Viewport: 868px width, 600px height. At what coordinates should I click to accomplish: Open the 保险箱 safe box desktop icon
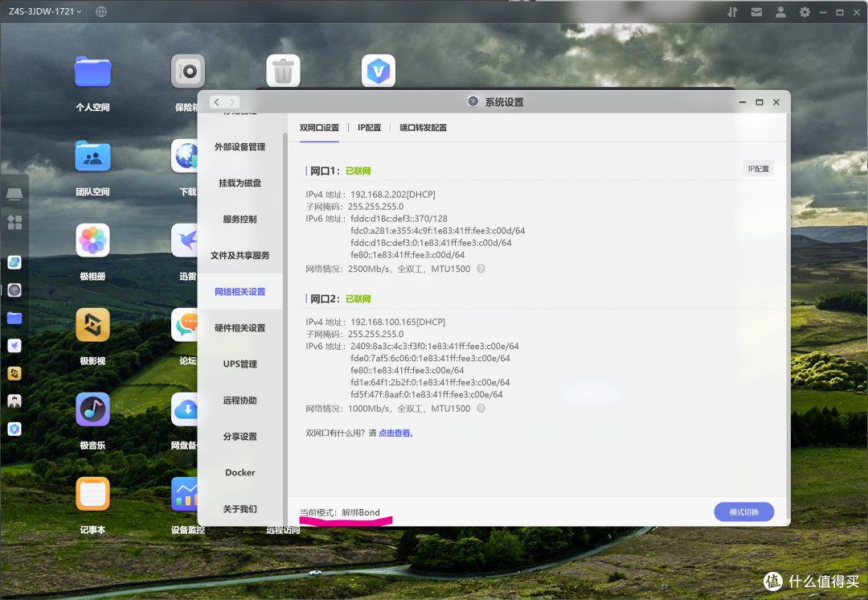click(x=187, y=71)
